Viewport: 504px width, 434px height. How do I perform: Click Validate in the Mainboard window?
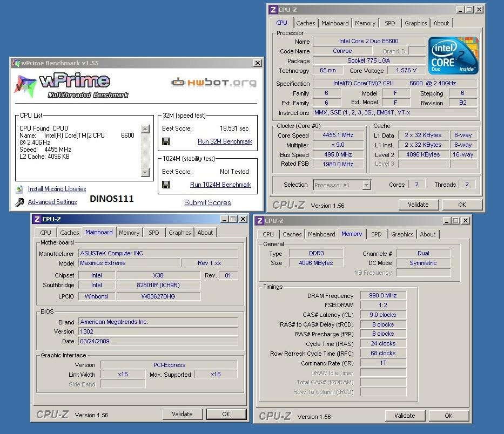click(x=182, y=414)
